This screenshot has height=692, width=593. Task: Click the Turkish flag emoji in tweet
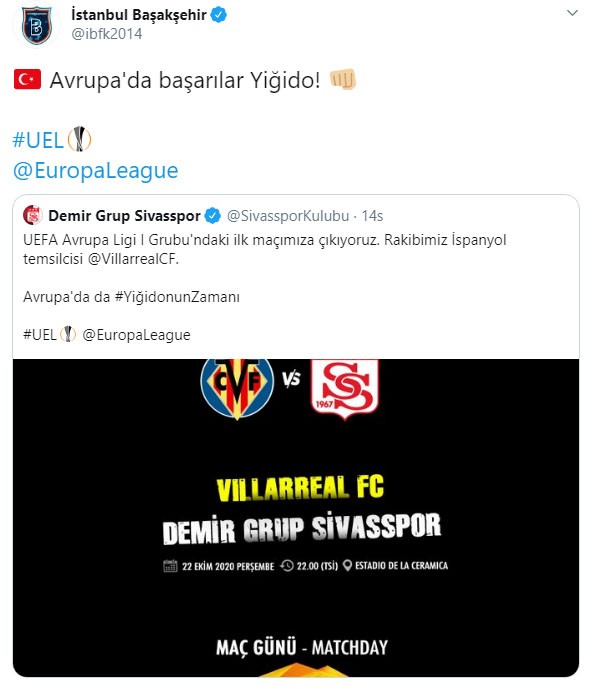pyautogui.click(x=27, y=80)
